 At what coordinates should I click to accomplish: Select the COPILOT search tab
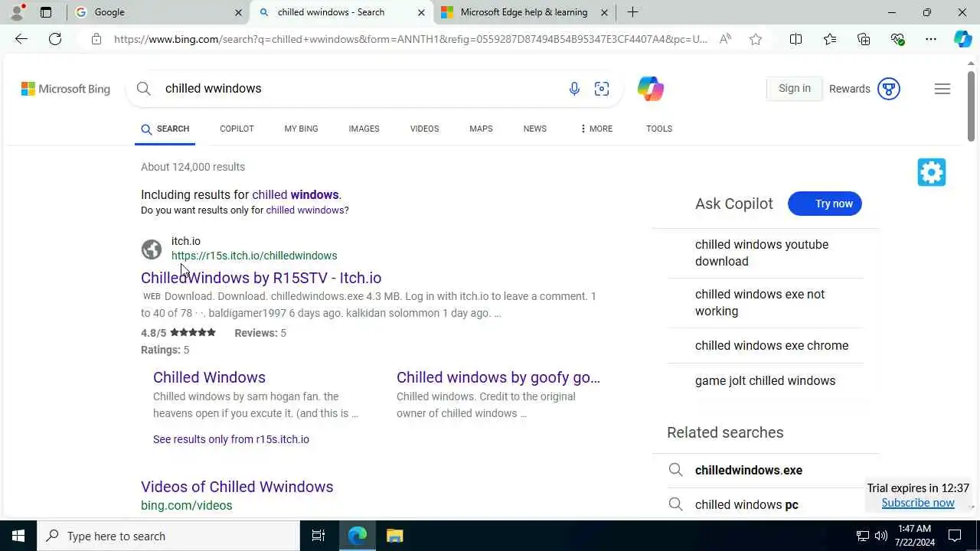[x=237, y=129]
